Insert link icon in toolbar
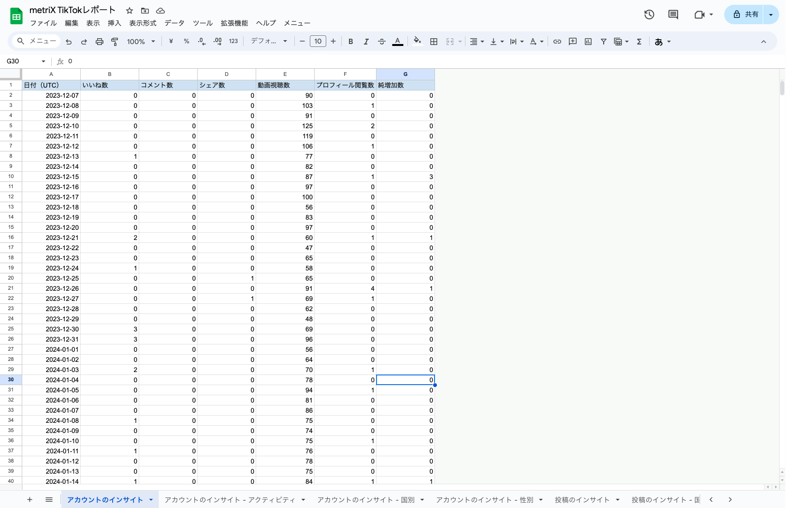This screenshot has width=812, height=508. coord(557,42)
